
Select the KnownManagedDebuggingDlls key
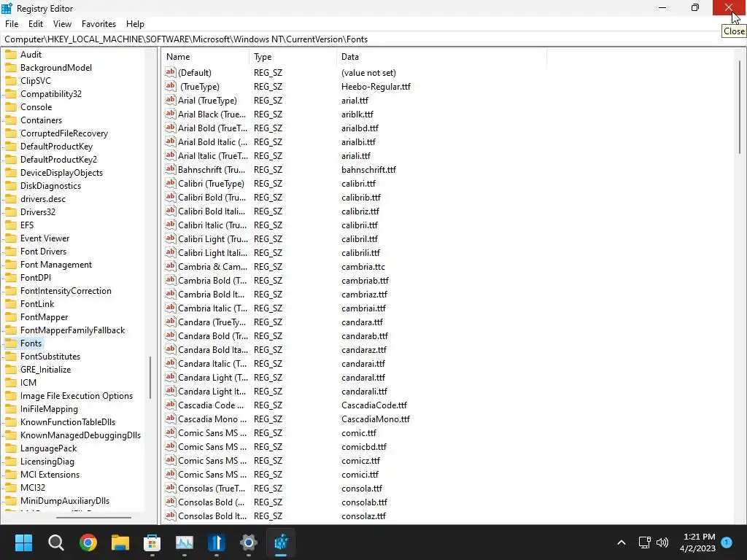point(80,435)
